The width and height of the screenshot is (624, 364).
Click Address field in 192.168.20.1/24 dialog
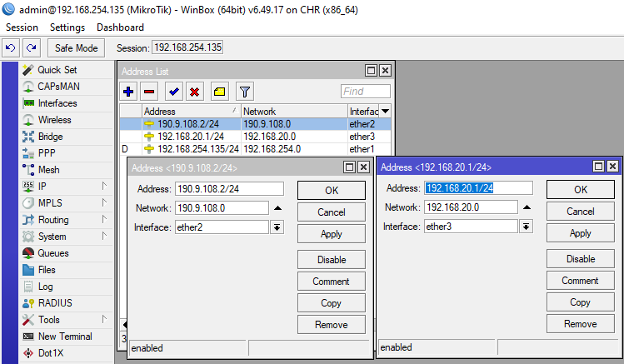point(478,188)
